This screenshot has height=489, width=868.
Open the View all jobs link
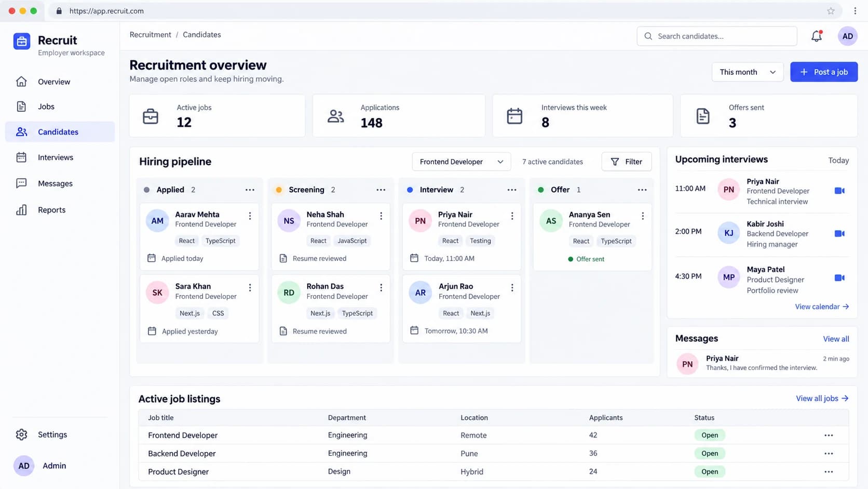pyautogui.click(x=822, y=398)
